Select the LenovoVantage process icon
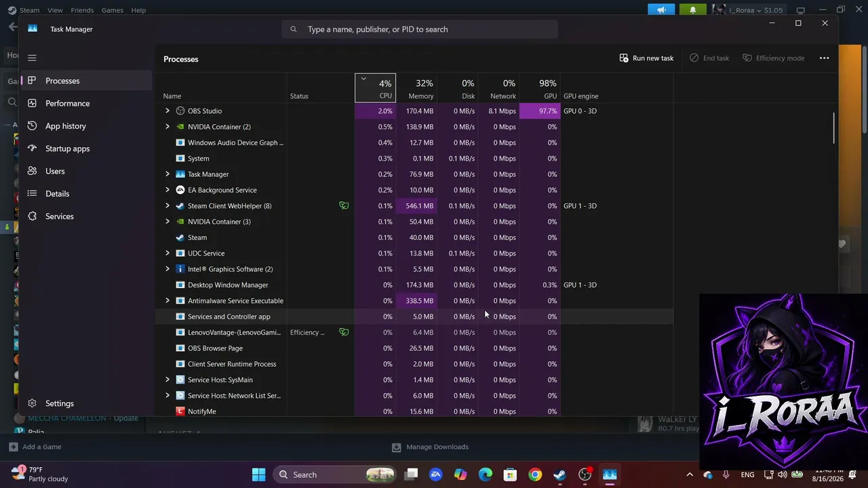The height and width of the screenshot is (488, 868). (180, 332)
